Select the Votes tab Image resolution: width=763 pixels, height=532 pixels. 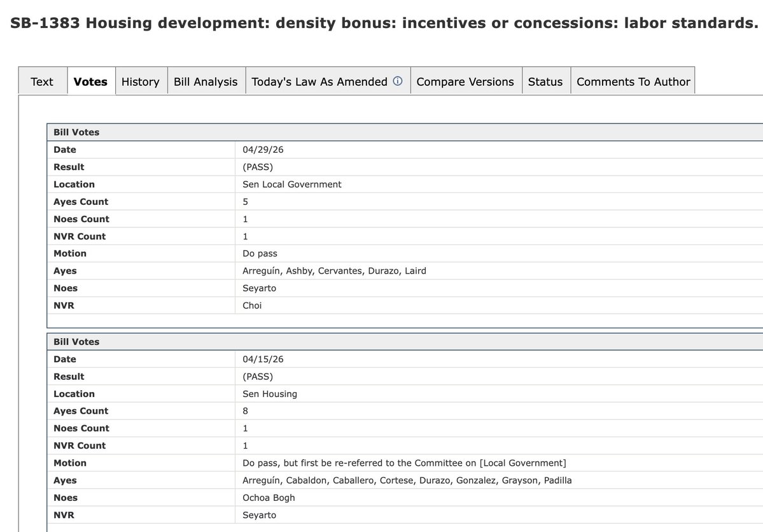pos(90,81)
